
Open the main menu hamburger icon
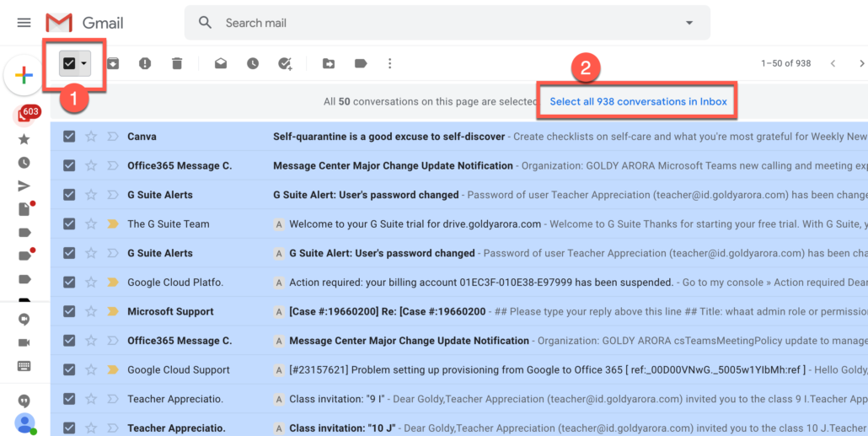[24, 23]
